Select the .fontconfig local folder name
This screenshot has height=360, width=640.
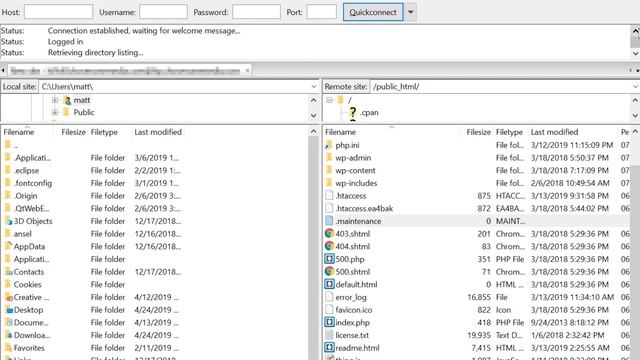pyautogui.click(x=33, y=183)
